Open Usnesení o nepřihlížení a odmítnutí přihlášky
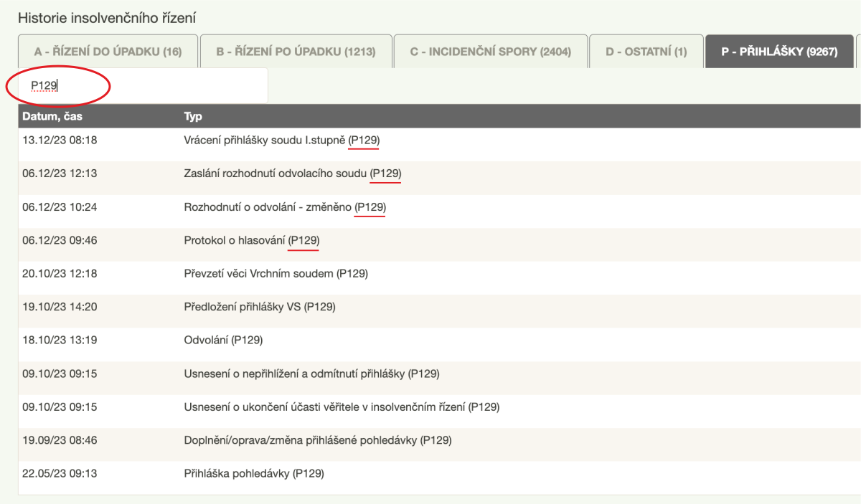The image size is (861, 504). (x=311, y=374)
